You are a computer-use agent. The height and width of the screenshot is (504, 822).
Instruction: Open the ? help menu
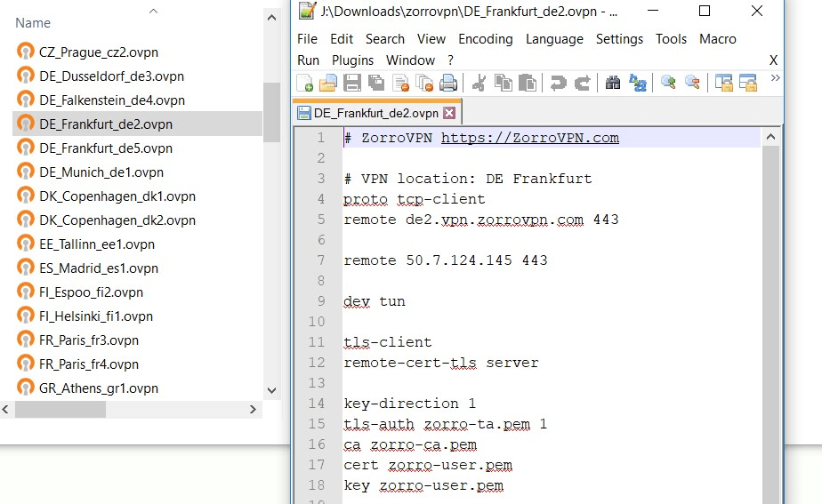click(450, 60)
